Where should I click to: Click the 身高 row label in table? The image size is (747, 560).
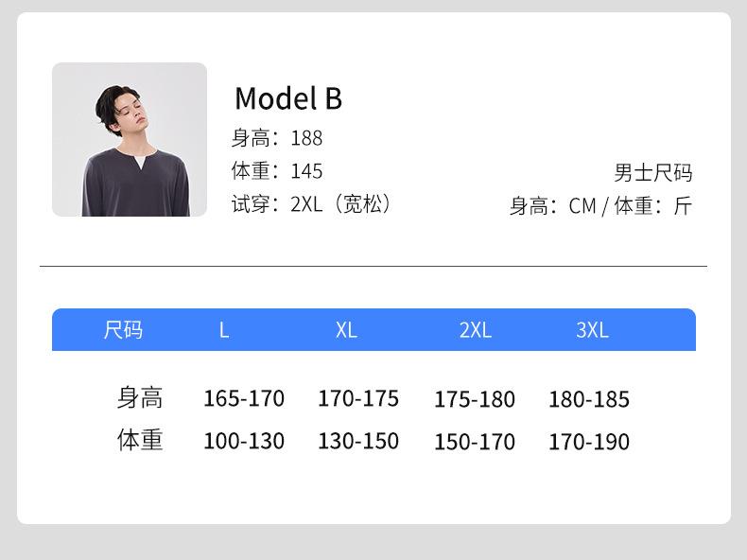pyautogui.click(x=140, y=398)
